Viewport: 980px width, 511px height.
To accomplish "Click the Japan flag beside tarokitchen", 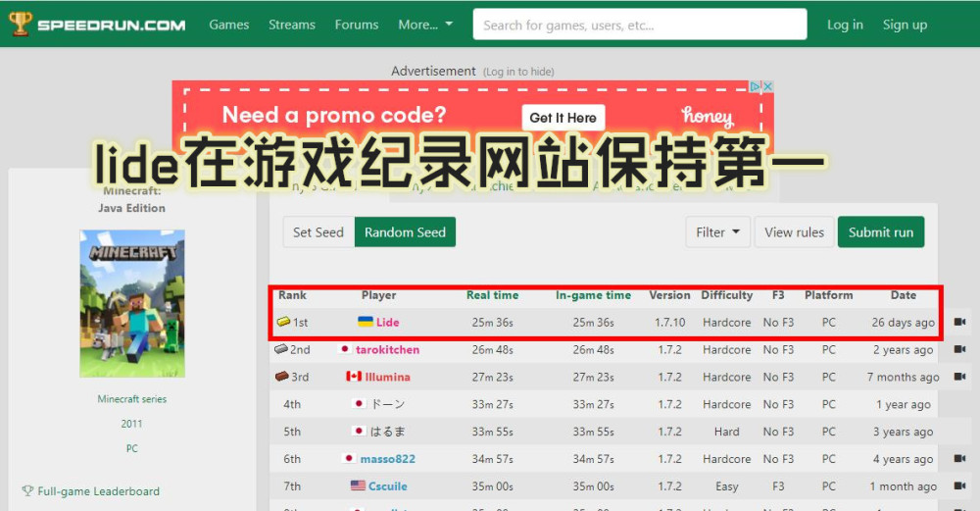I will (345, 349).
